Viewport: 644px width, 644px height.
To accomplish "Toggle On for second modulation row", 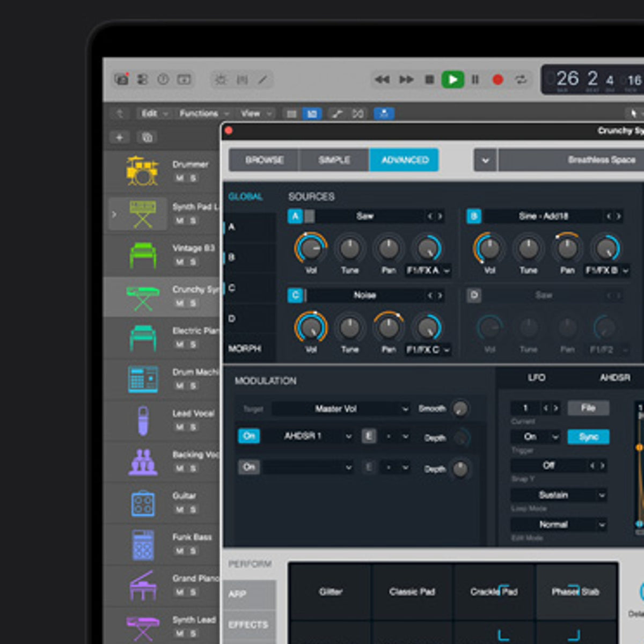I will [x=249, y=467].
